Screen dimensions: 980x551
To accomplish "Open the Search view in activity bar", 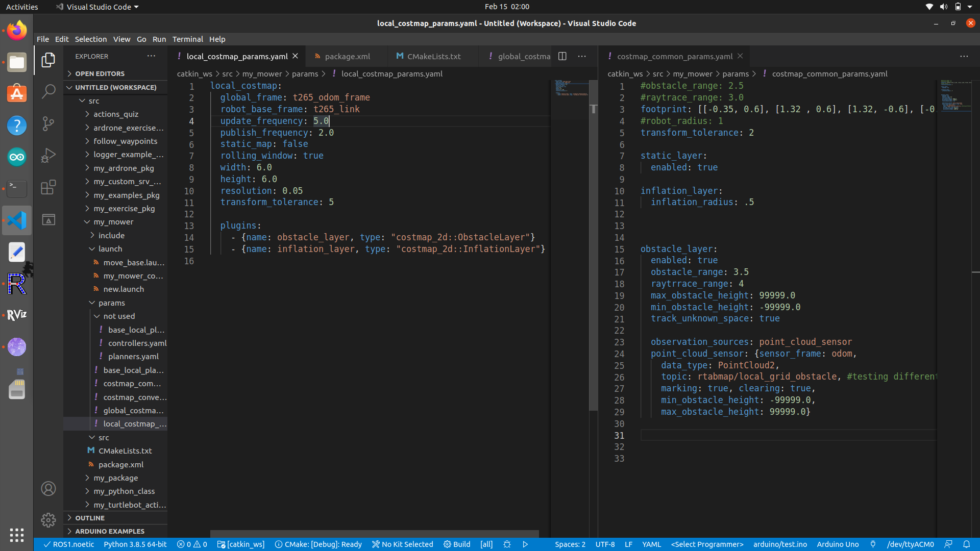I will tap(48, 91).
